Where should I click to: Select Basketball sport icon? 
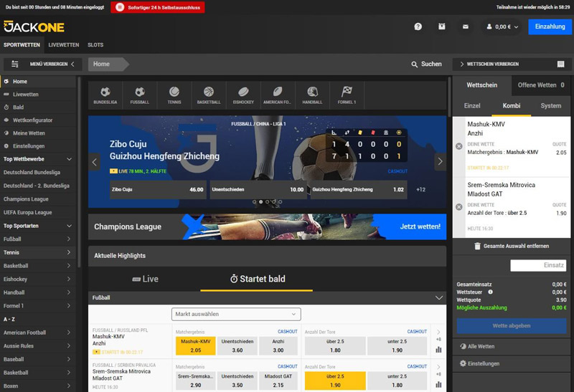coord(209,95)
